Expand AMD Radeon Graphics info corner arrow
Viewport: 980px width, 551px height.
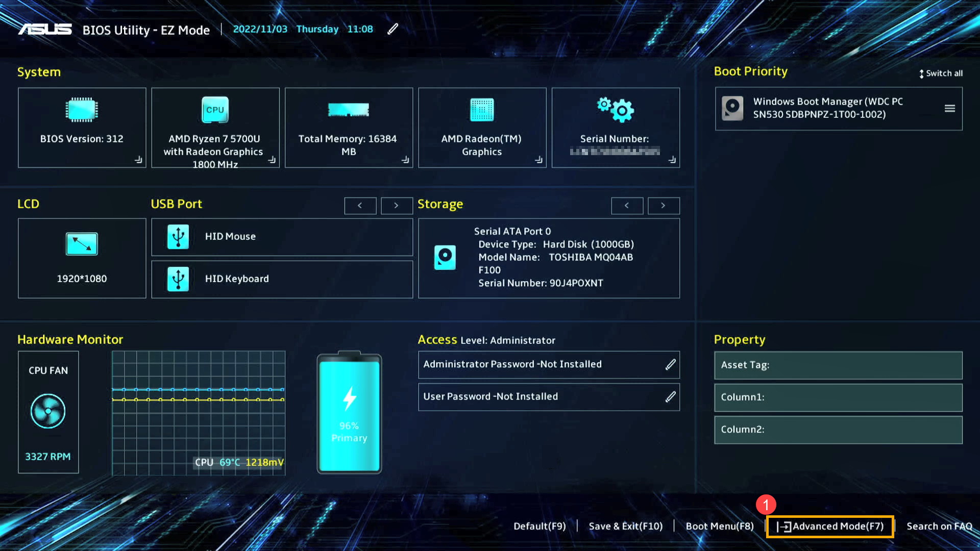click(538, 160)
